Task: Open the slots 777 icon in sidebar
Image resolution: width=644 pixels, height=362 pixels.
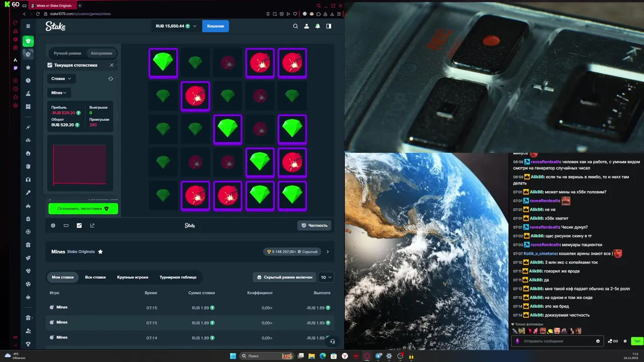Action: [x=28, y=140]
